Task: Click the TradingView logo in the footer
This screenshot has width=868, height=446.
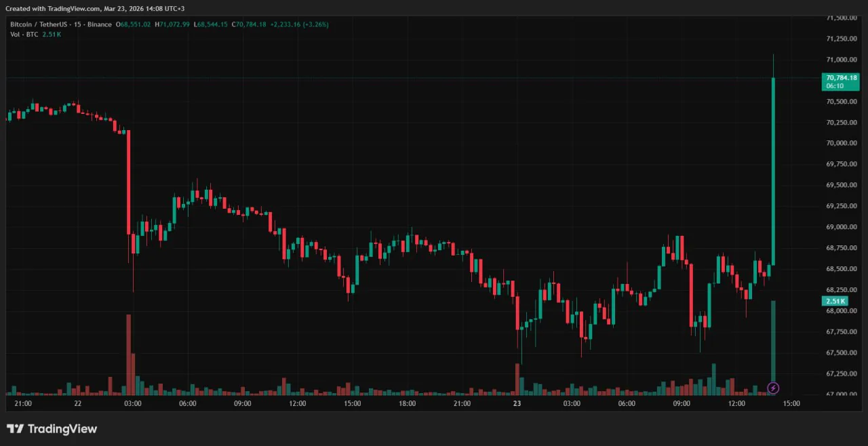Action: [x=52, y=428]
